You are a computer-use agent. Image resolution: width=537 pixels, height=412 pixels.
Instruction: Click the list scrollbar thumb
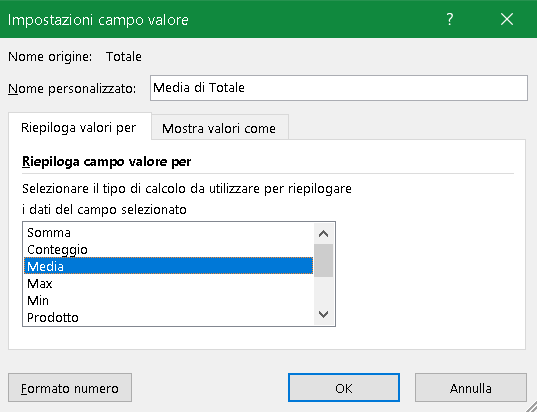tap(324, 260)
